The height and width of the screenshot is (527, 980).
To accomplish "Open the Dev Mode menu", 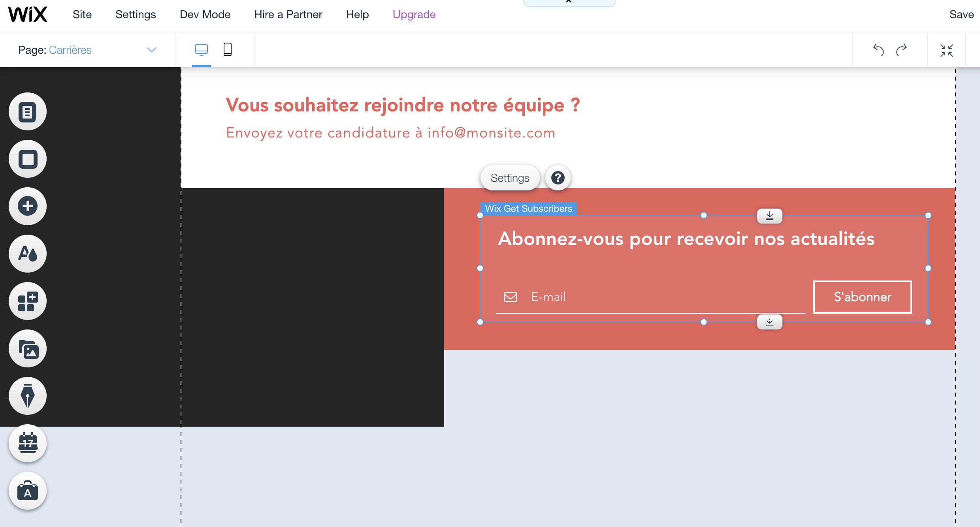I will point(205,15).
